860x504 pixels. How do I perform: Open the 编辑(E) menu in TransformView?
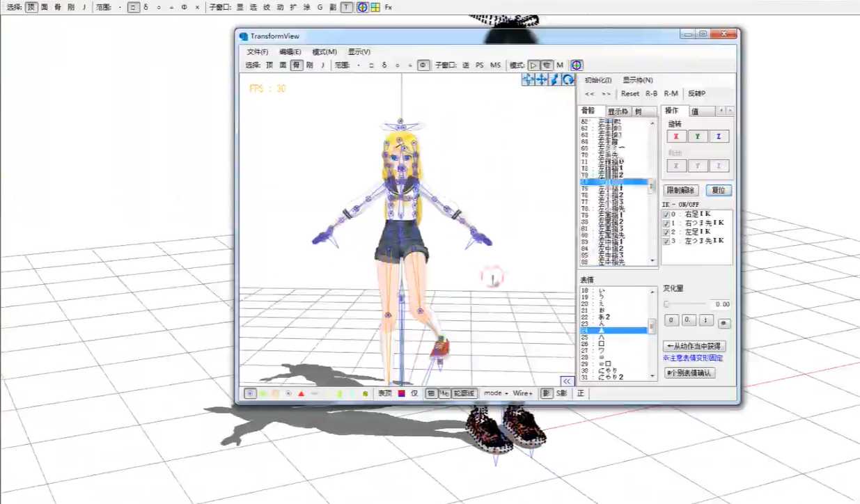pyautogui.click(x=290, y=52)
